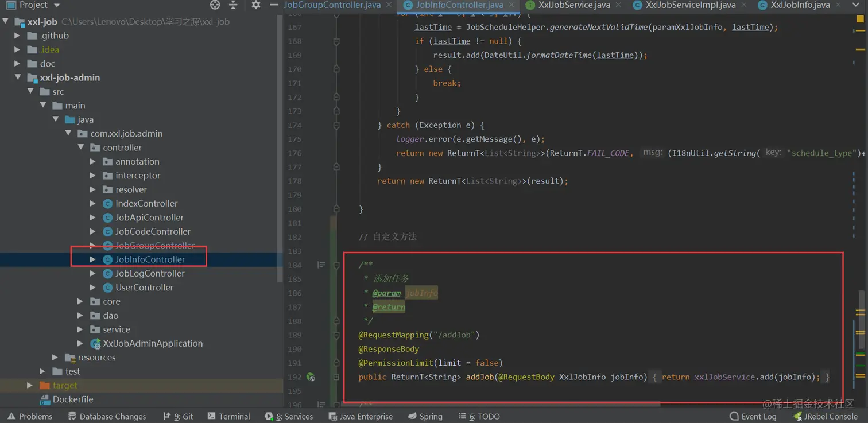Collapse the xxl-job root project node
This screenshot has height=423, width=868.
click(x=5, y=22)
